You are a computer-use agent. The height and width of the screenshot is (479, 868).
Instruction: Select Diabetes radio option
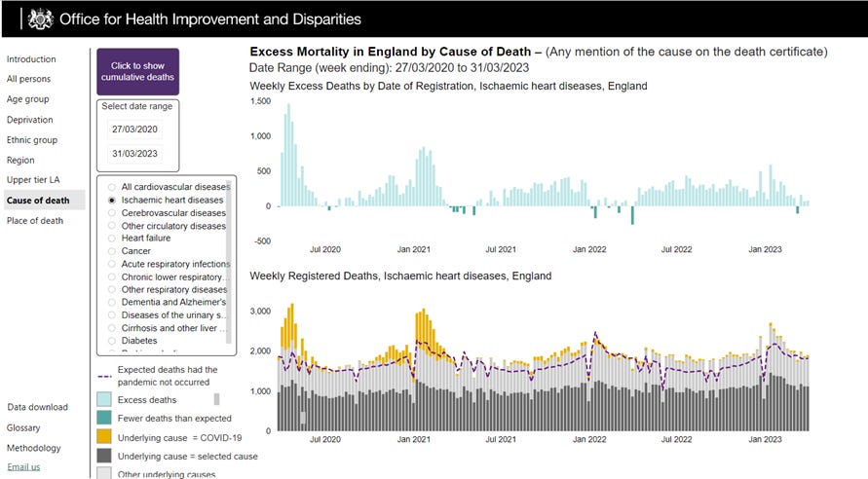pyautogui.click(x=112, y=341)
